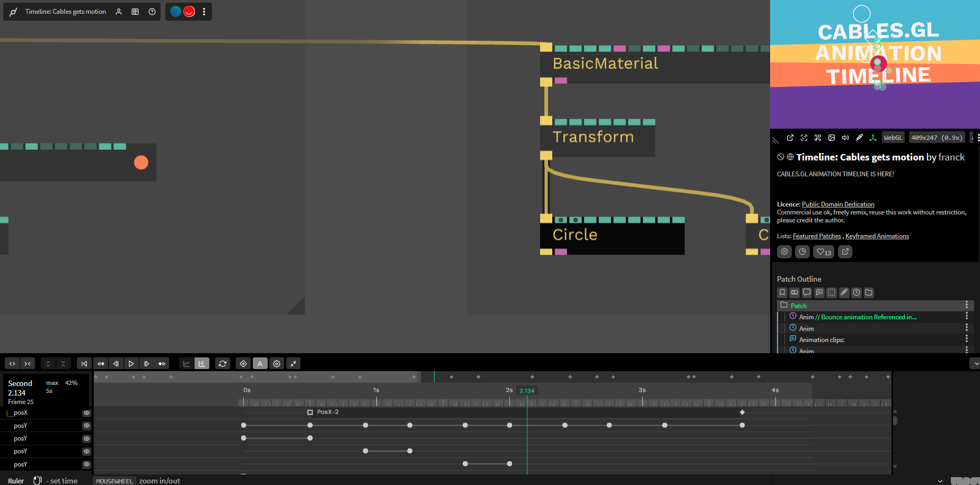
Task: Switch to curve graph view in timeline
Action: point(187,363)
